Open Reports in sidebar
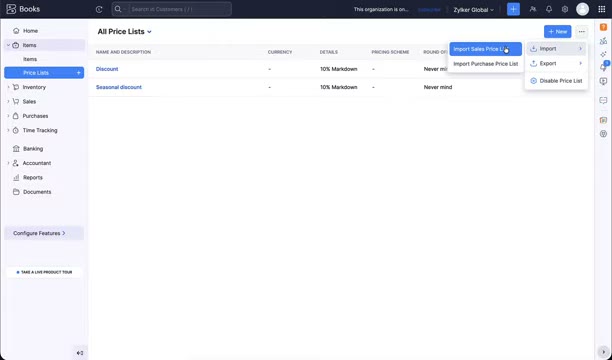Screen dimensions: 612x360 pyautogui.click(x=33, y=178)
